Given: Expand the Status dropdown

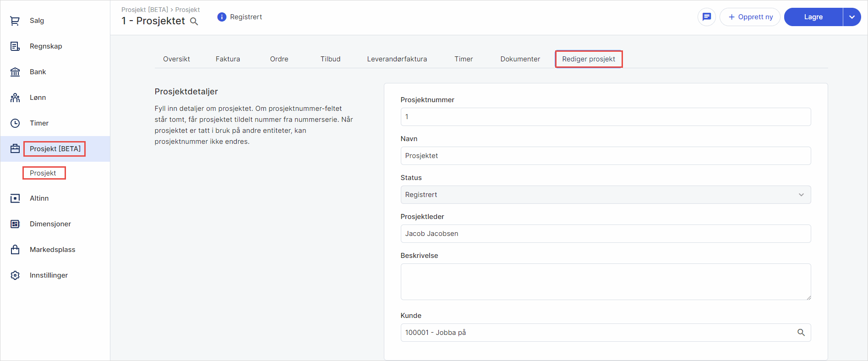Looking at the screenshot, I should point(605,195).
